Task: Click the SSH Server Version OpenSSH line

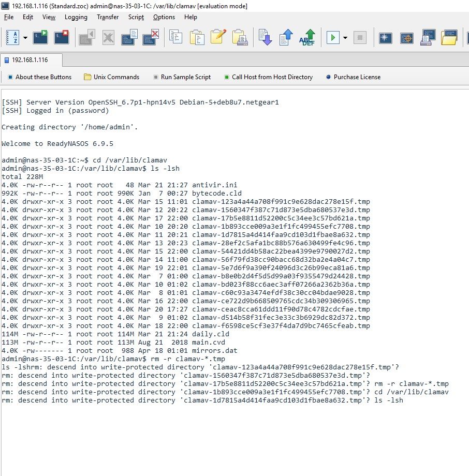Action: [x=140, y=102]
